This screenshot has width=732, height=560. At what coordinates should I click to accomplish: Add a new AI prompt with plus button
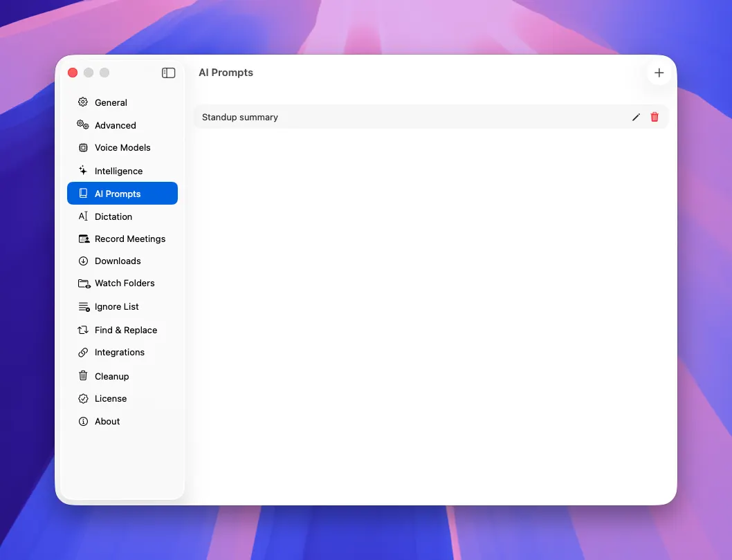(x=659, y=73)
